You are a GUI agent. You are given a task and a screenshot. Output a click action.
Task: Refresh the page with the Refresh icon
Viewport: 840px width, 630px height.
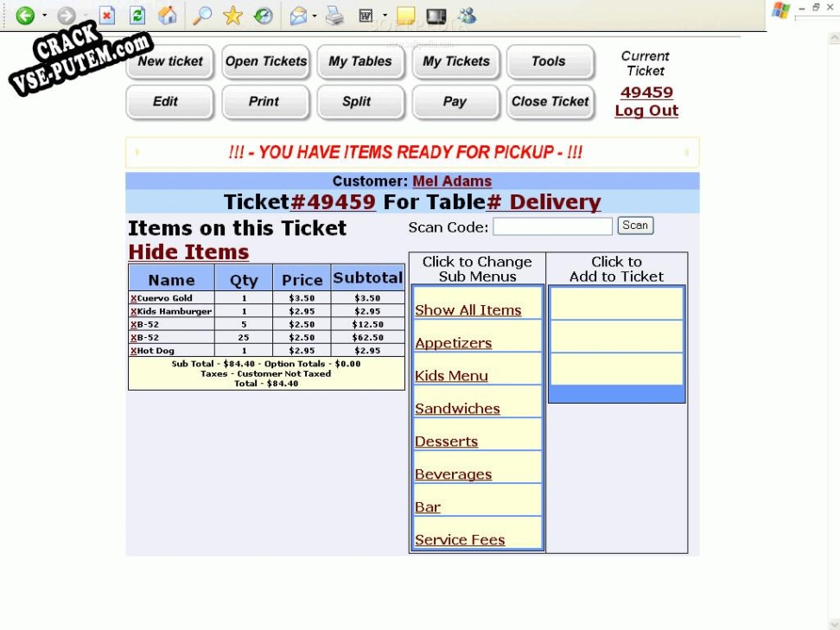[137, 16]
